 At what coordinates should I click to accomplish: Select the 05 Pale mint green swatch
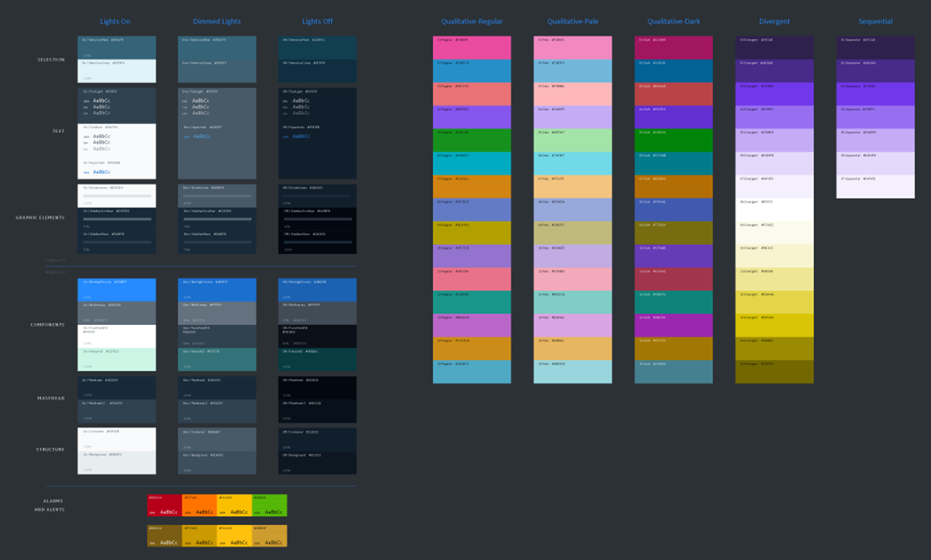click(573, 140)
